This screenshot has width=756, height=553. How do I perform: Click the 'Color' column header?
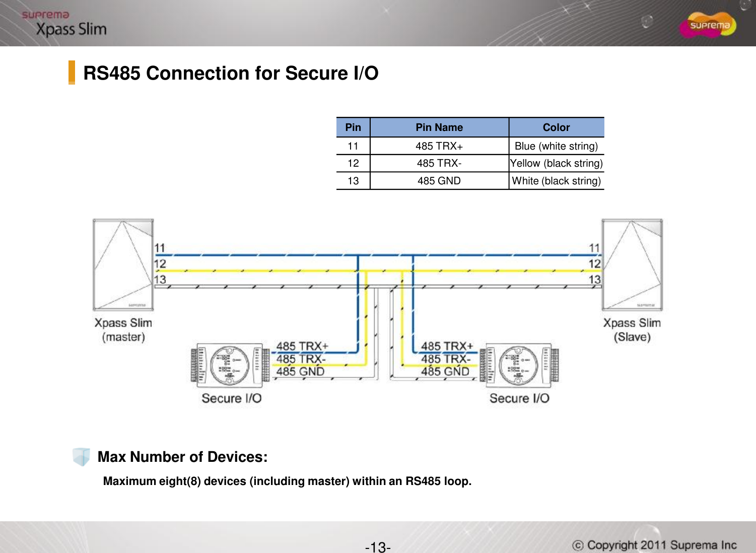(557, 127)
